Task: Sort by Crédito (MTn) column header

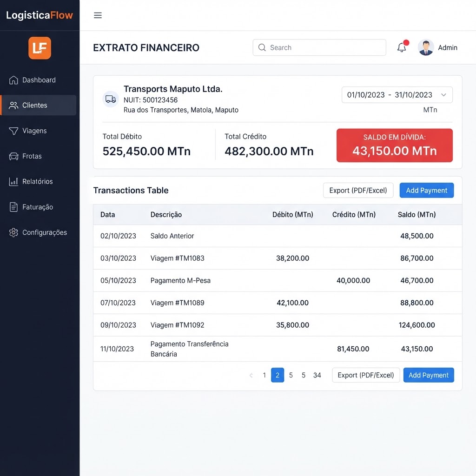Action: (354, 215)
